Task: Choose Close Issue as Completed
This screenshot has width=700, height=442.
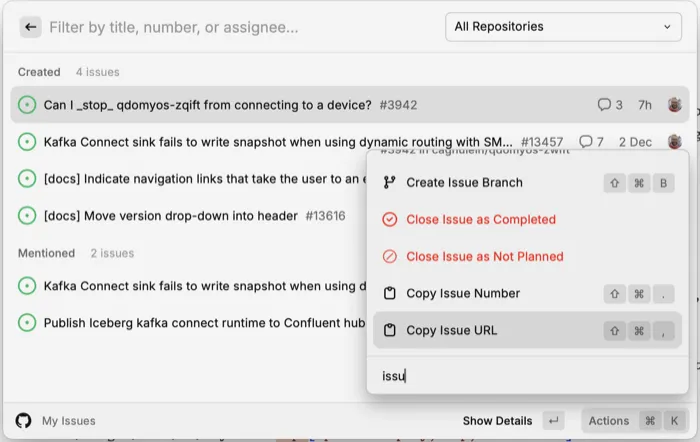Action: [x=480, y=220]
